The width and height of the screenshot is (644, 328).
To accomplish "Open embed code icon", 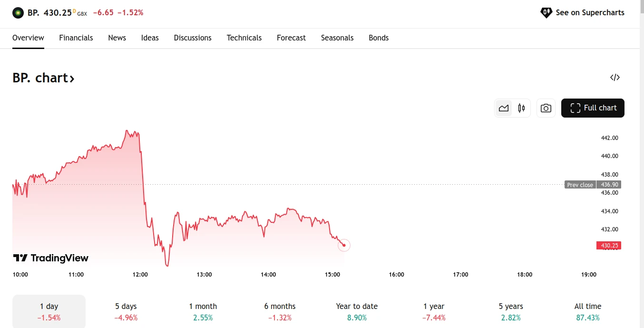I will (x=615, y=78).
